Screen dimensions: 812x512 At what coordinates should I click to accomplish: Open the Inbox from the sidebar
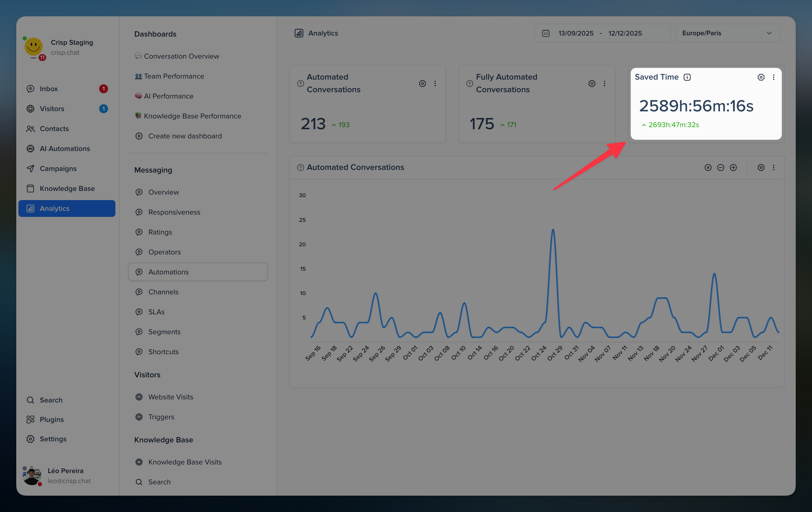tap(49, 89)
